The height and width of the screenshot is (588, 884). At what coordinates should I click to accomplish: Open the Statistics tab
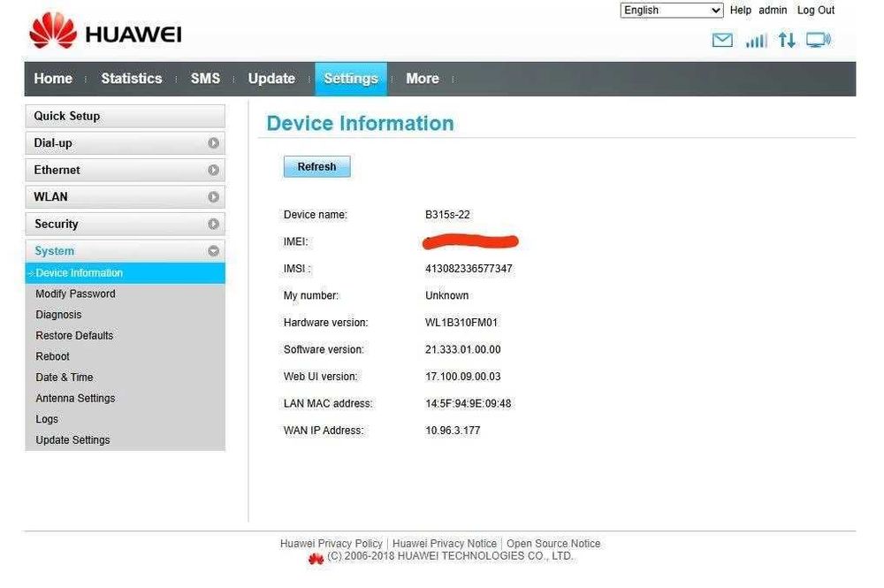132,79
